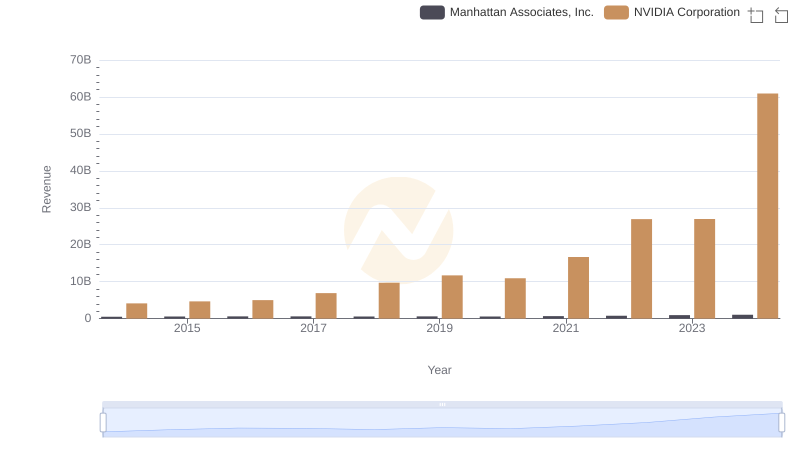The width and height of the screenshot is (800, 461).
Task: Click the x-axis label 2017
Action: click(313, 328)
